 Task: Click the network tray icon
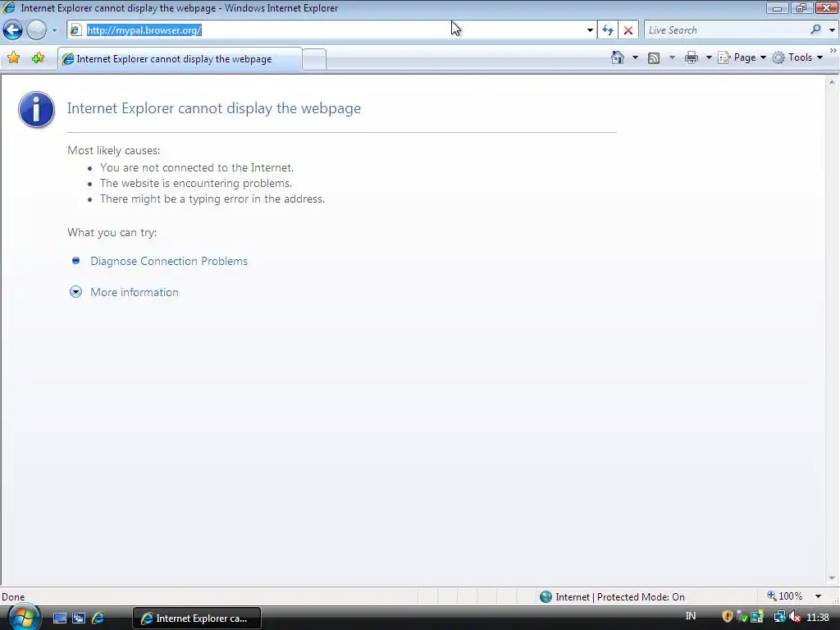click(x=779, y=617)
